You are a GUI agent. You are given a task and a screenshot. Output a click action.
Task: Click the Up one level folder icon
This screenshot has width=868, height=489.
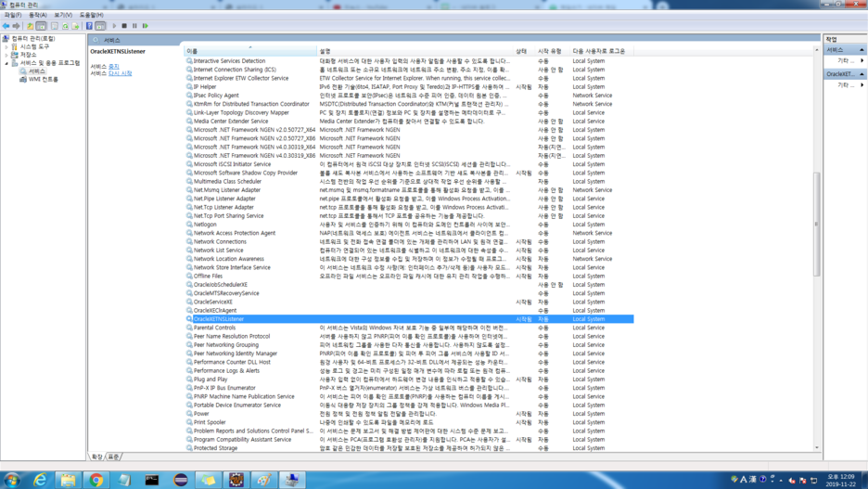[30, 26]
